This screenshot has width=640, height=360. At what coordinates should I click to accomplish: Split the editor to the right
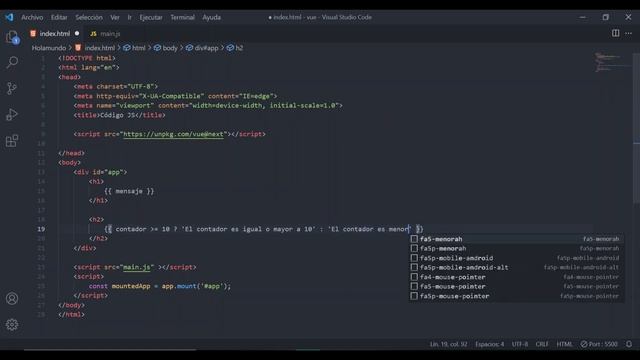click(x=615, y=33)
